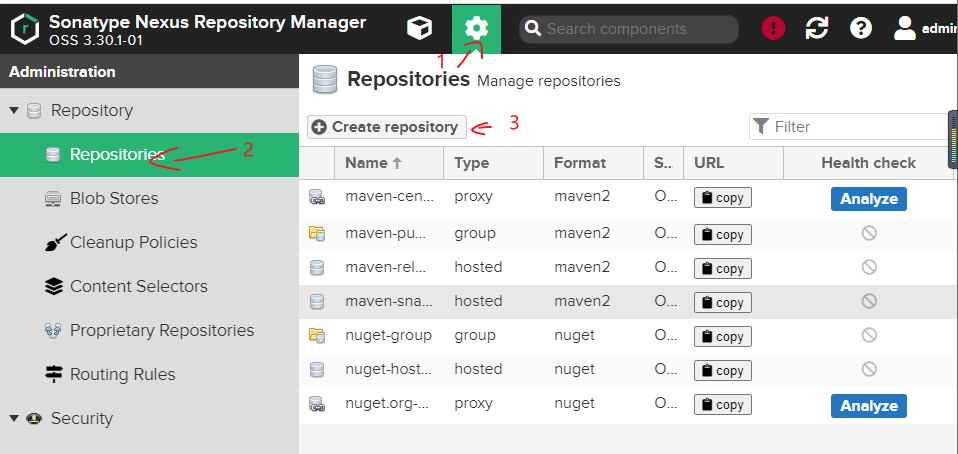
Task: Open the nuget-group repository name
Action: 389,335
